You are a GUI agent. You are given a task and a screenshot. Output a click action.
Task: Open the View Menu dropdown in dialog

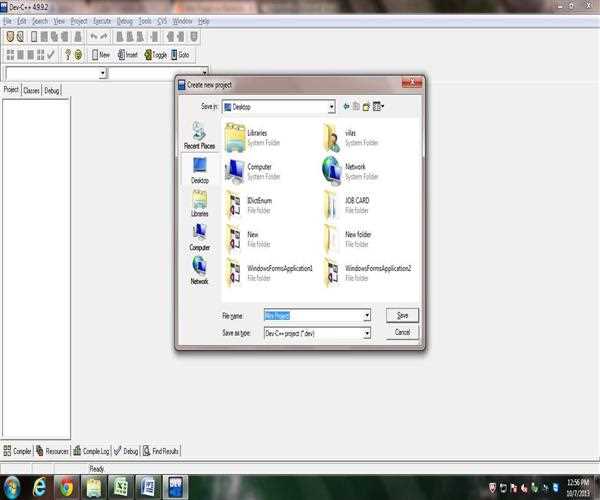tap(380, 105)
